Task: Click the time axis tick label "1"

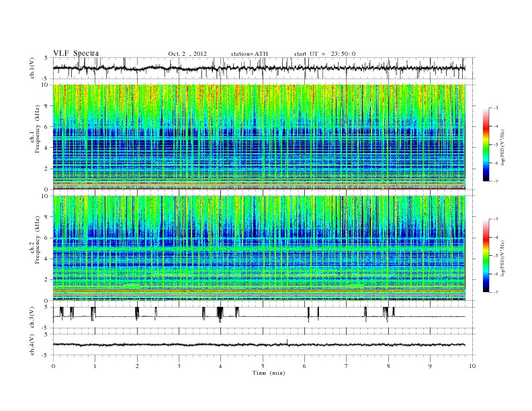Action: pyautogui.click(x=95, y=366)
